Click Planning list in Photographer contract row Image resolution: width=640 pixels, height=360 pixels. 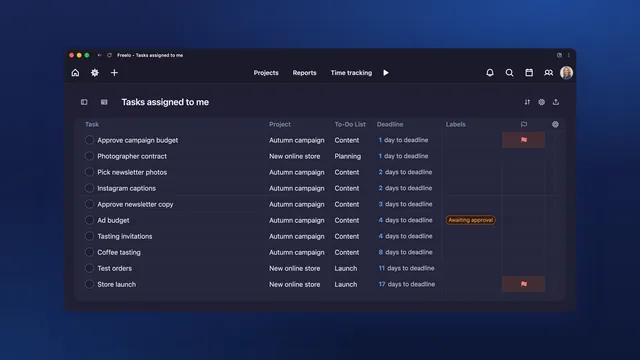pos(347,156)
